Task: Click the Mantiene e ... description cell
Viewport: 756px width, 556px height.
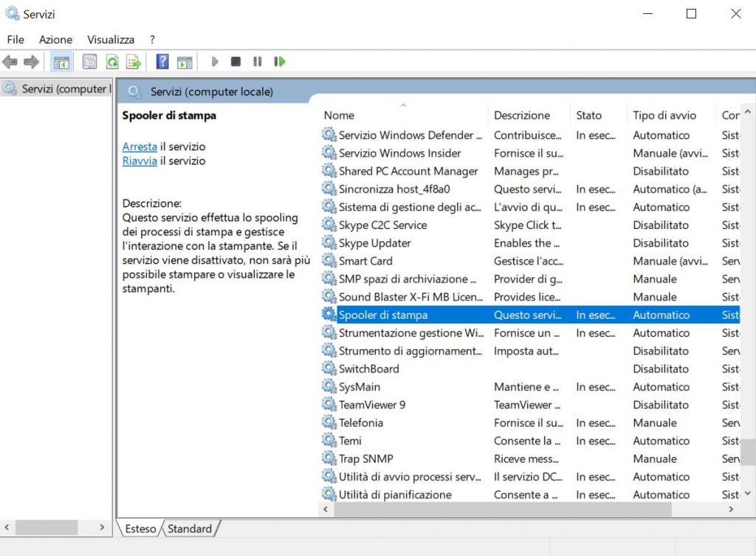Action: [x=526, y=387]
